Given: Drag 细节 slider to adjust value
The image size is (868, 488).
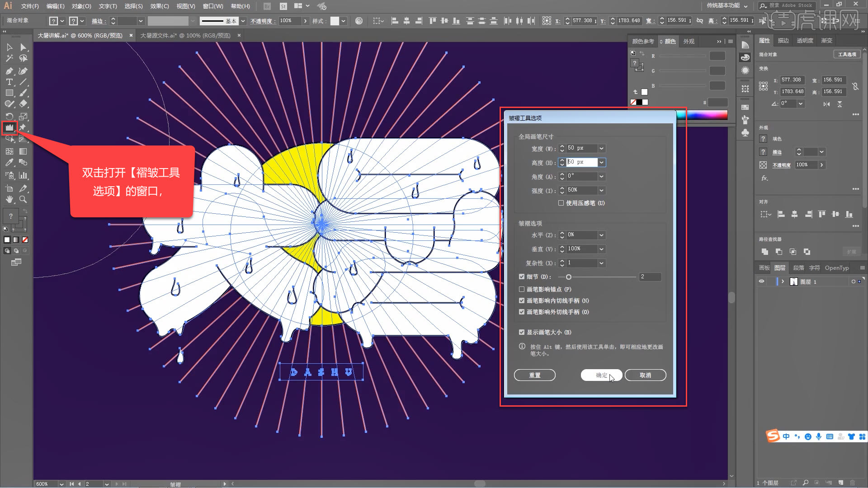Looking at the screenshot, I should [569, 277].
